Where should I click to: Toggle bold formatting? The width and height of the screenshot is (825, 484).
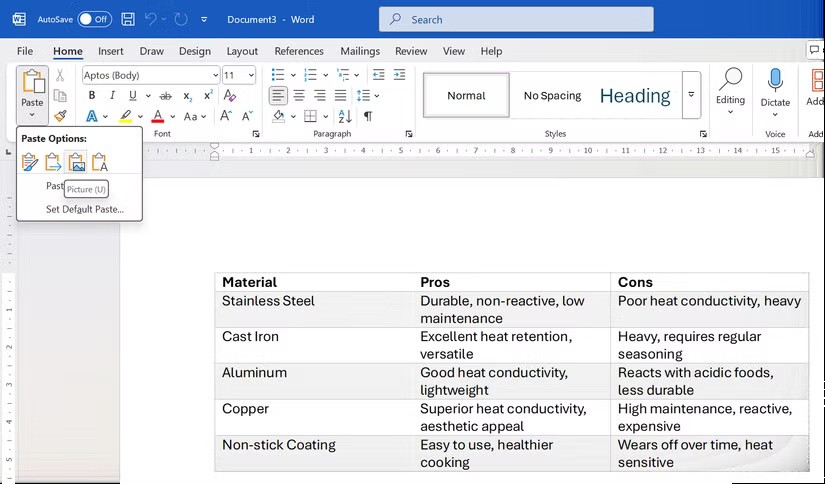[x=92, y=96]
